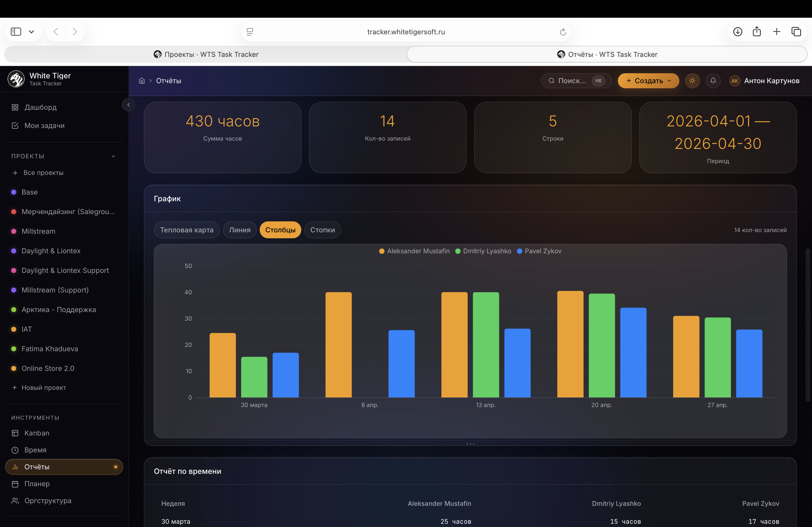Open the Дашборд grid icon
Viewport: 812px width, 527px height.
click(15, 107)
